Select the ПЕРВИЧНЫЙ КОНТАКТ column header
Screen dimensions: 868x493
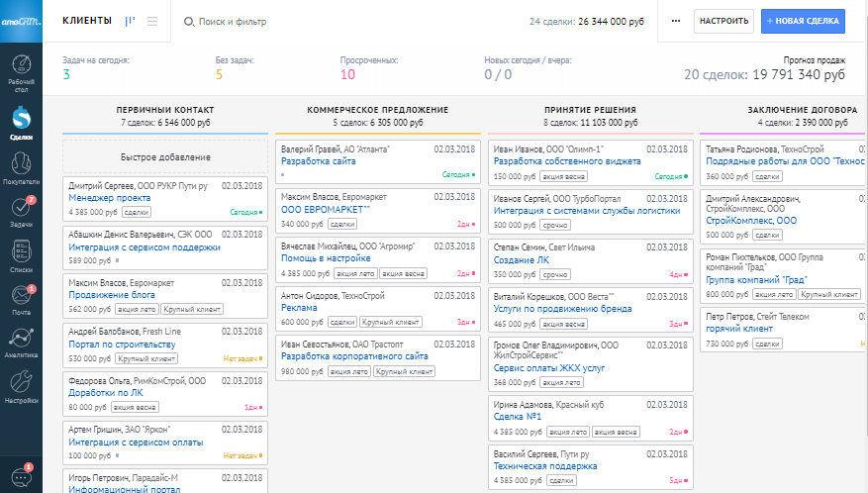[x=165, y=110]
